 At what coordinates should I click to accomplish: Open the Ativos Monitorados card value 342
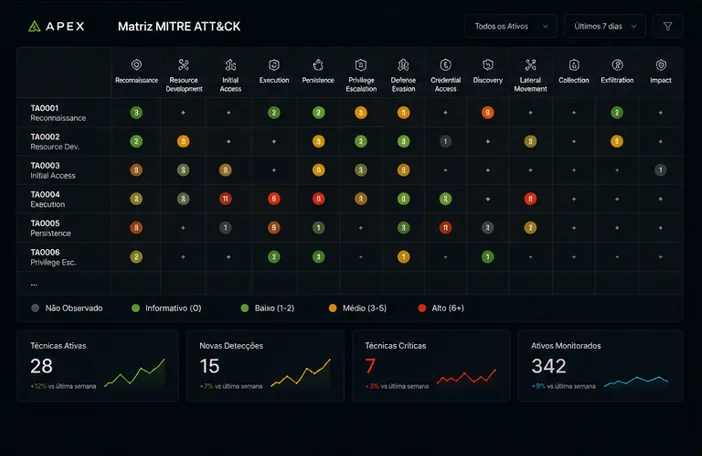click(x=549, y=366)
